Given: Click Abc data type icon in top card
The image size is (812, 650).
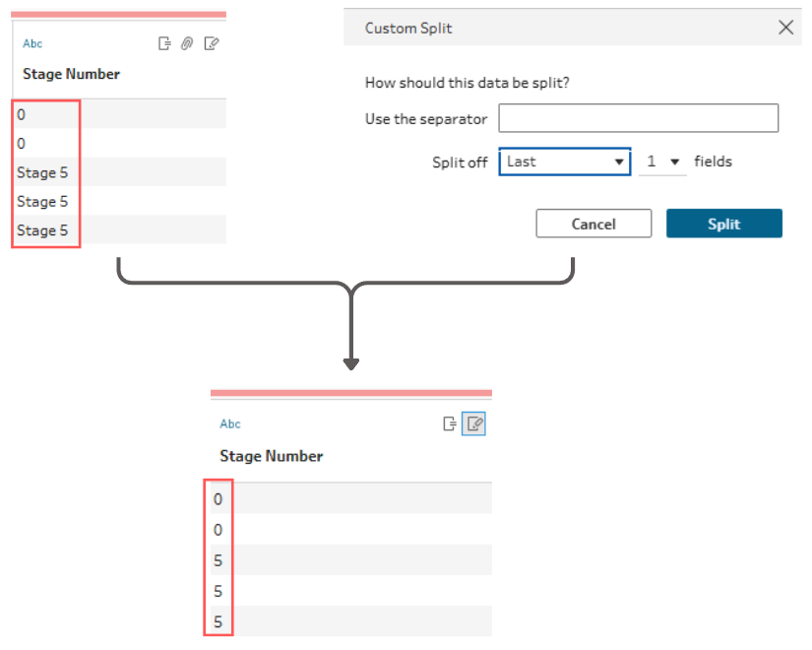Looking at the screenshot, I should [32, 43].
